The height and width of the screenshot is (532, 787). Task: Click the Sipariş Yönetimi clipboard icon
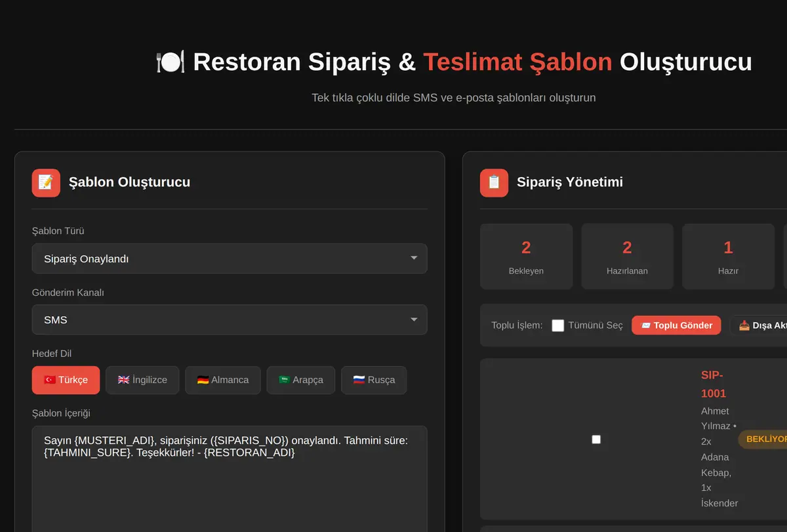(494, 182)
